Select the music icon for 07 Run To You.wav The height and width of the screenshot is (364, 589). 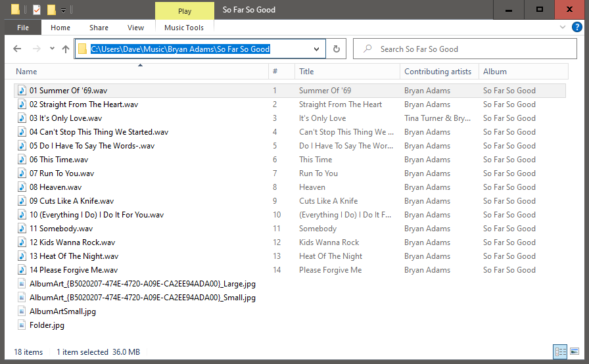click(x=22, y=173)
